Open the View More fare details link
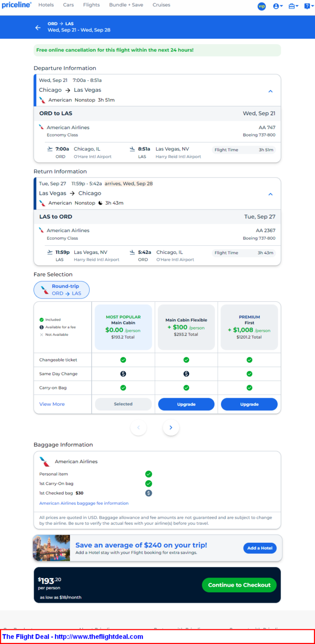 coord(52,404)
